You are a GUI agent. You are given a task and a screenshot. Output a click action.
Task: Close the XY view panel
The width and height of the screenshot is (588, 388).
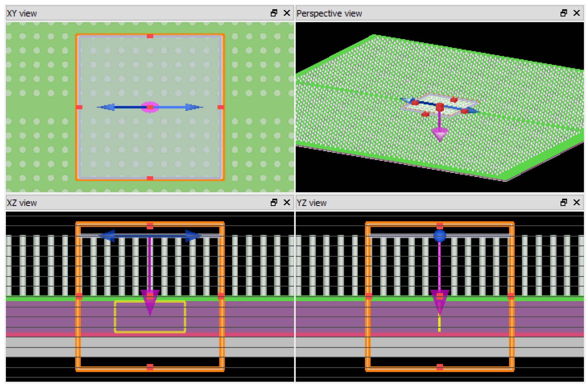287,13
